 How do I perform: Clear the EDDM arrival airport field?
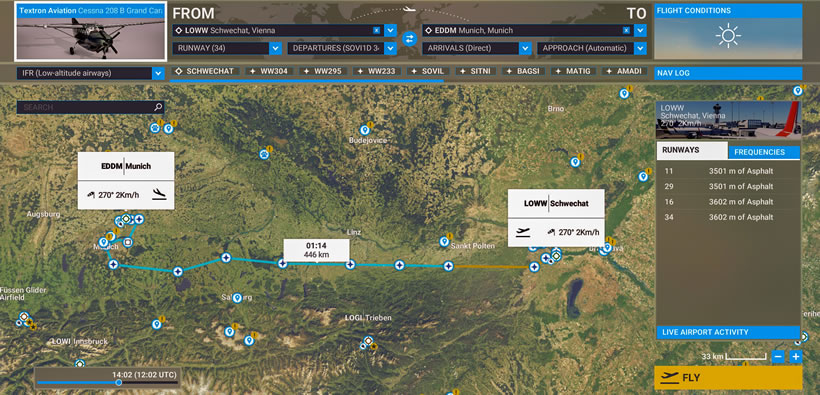coord(626,30)
